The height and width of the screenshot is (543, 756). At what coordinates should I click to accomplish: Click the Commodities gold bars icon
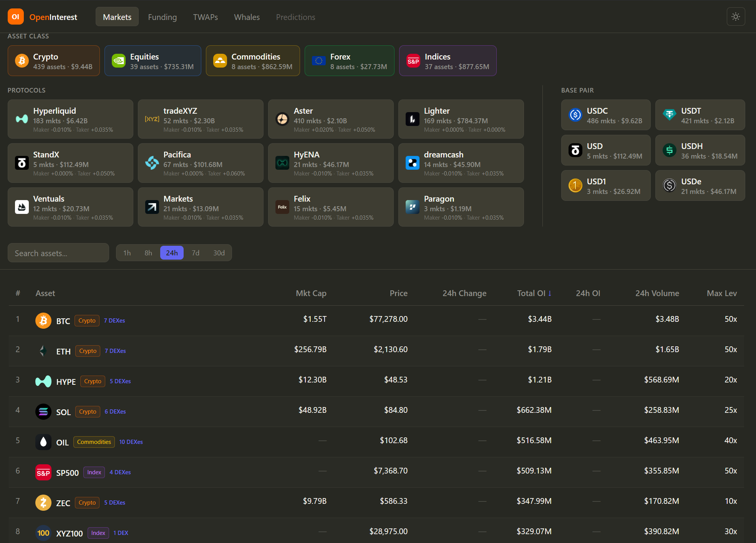220,61
